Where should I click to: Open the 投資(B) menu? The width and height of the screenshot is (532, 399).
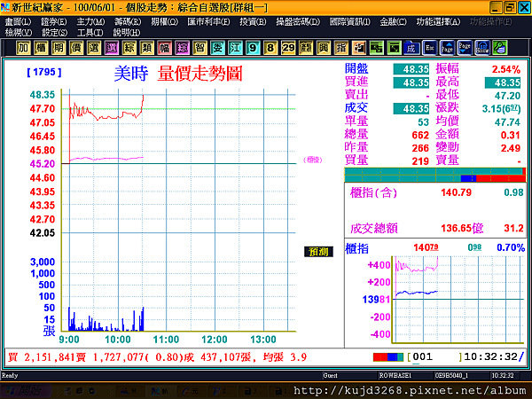[253, 22]
